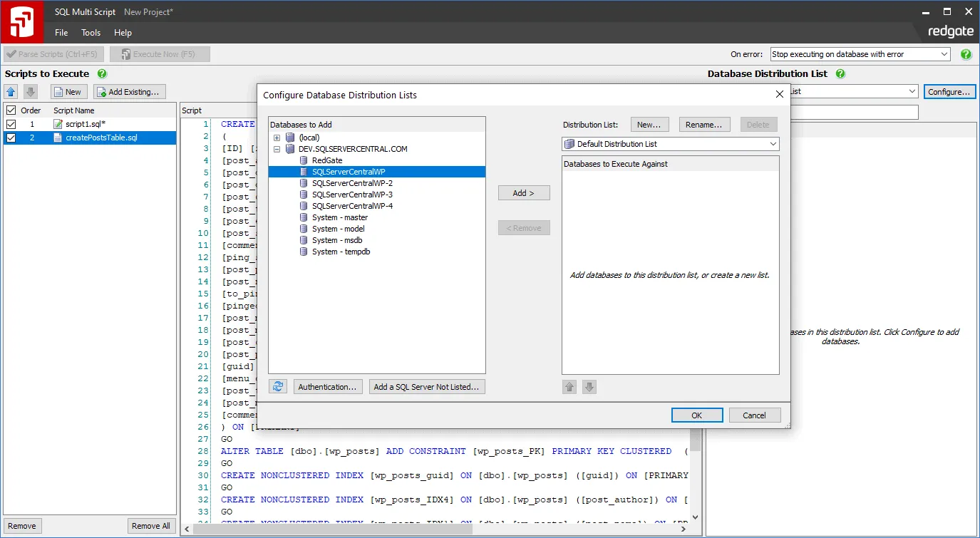Open the Default Distribution List dropdown
The height and width of the screenshot is (538, 980).
click(771, 143)
